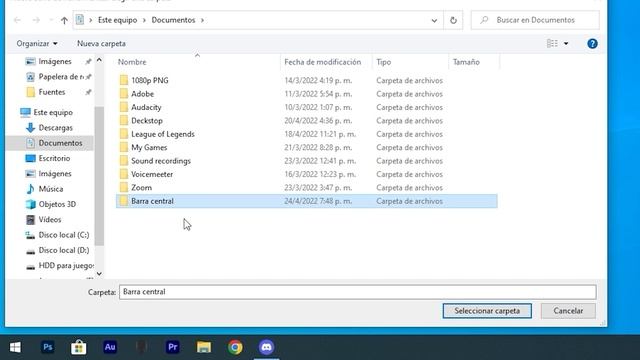Image resolution: width=640 pixels, height=360 pixels.
Task: Click Seleccionar carpeta button
Action: point(487,311)
